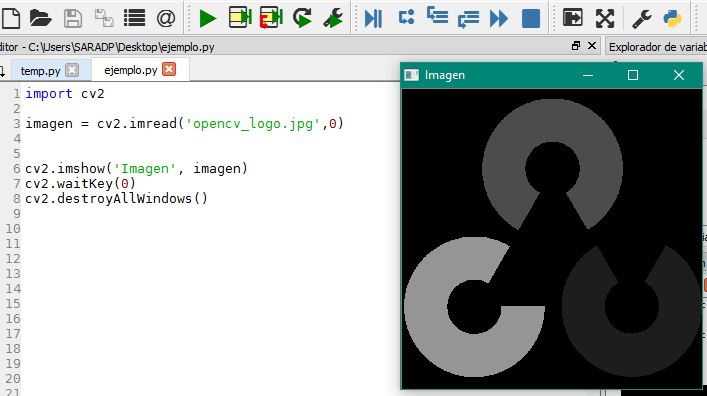Run the current line in the debugger

406,18
